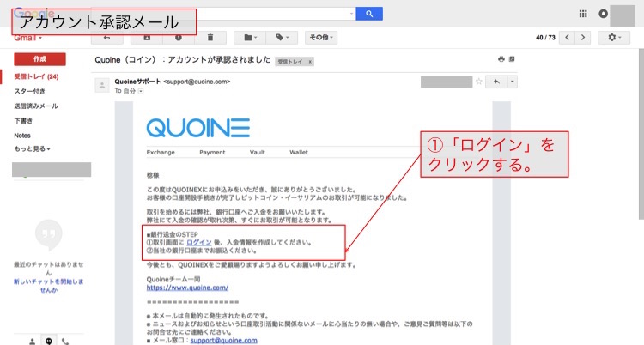Click Vault in email header

click(257, 153)
